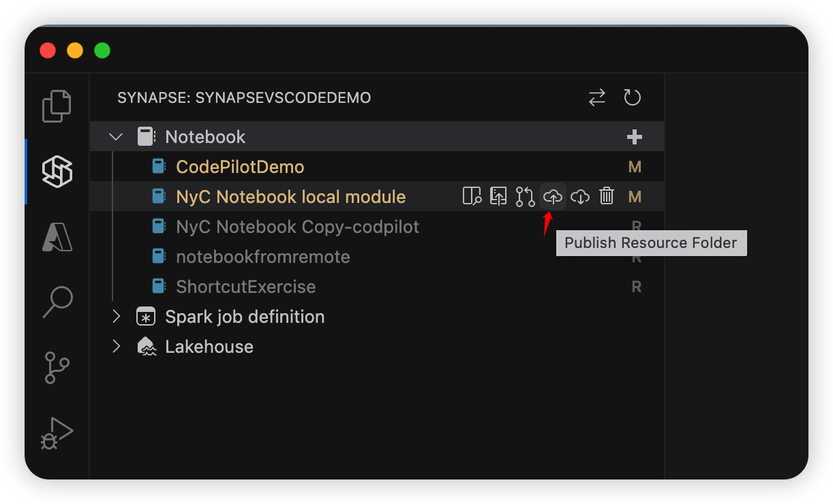
Task: Click the R status badge on ShortcutExercise
Action: click(636, 287)
